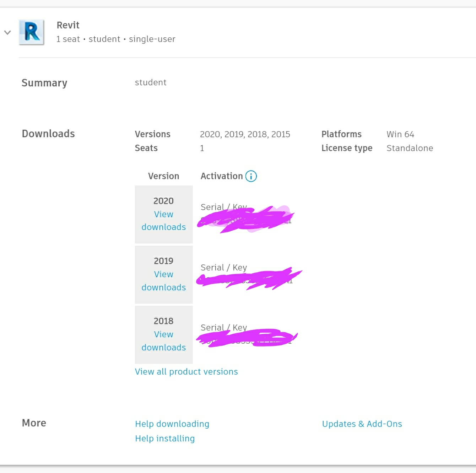Screen dimensions: 476x473
Task: Click the versions list '2020, 2019, 2018, 2015'
Action: click(245, 134)
